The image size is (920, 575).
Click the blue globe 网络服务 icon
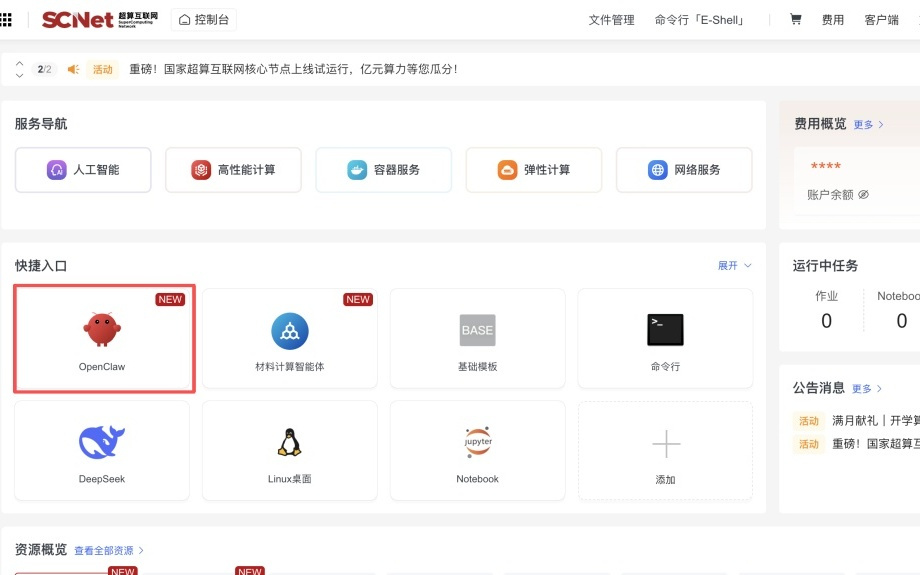[658, 170]
